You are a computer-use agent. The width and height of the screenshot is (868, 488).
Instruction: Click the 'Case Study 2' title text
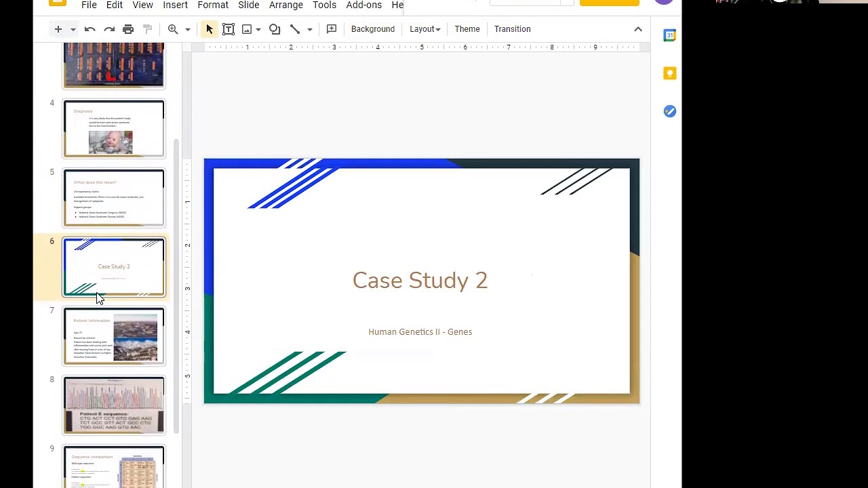click(x=420, y=281)
